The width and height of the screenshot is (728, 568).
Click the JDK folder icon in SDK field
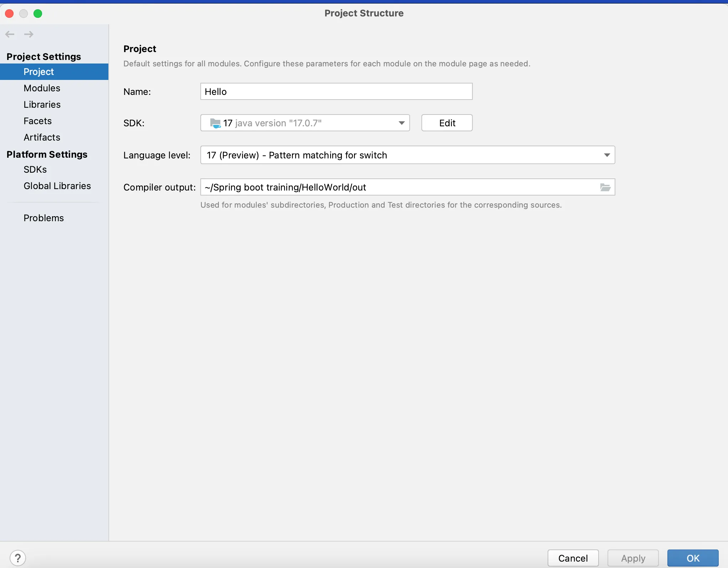215,123
